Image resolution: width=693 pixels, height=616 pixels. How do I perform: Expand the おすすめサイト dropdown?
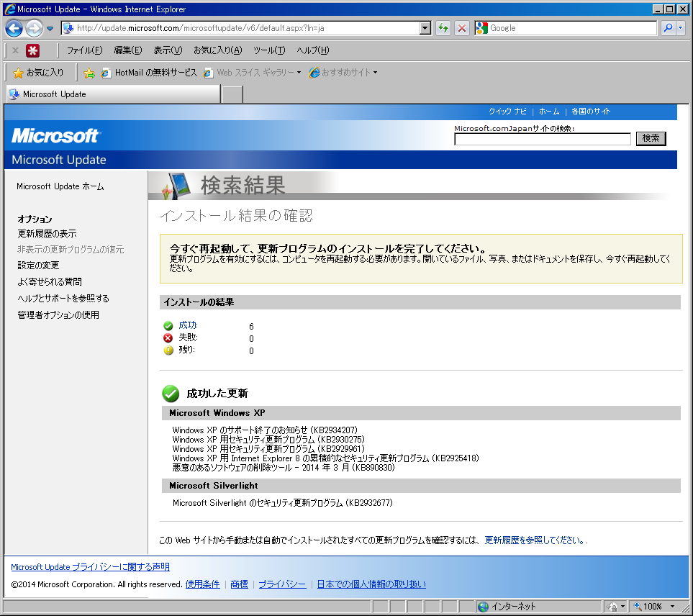tap(375, 73)
